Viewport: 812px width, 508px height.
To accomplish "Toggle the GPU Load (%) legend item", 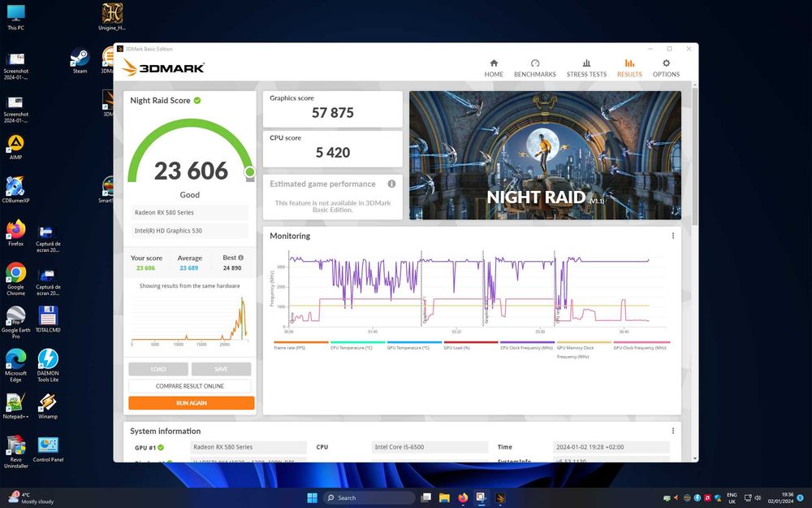I will (x=470, y=345).
